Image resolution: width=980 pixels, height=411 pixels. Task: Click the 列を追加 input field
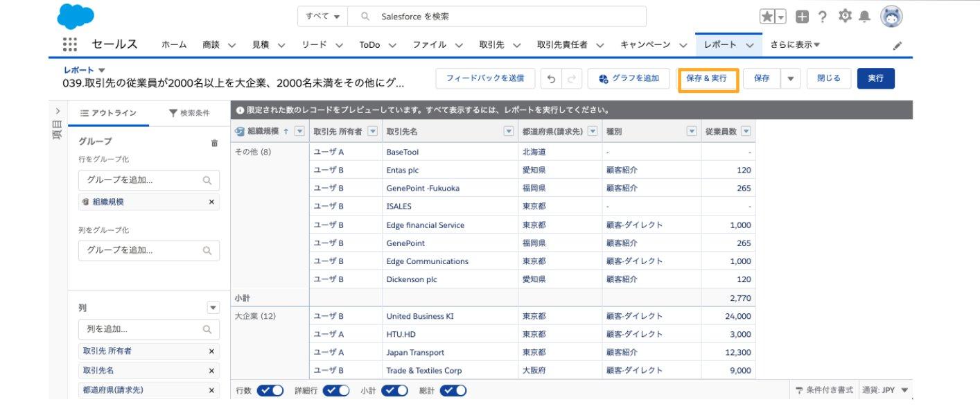click(148, 329)
